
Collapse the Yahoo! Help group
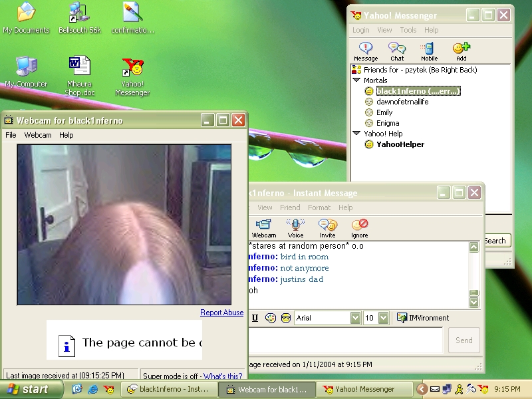click(x=356, y=134)
